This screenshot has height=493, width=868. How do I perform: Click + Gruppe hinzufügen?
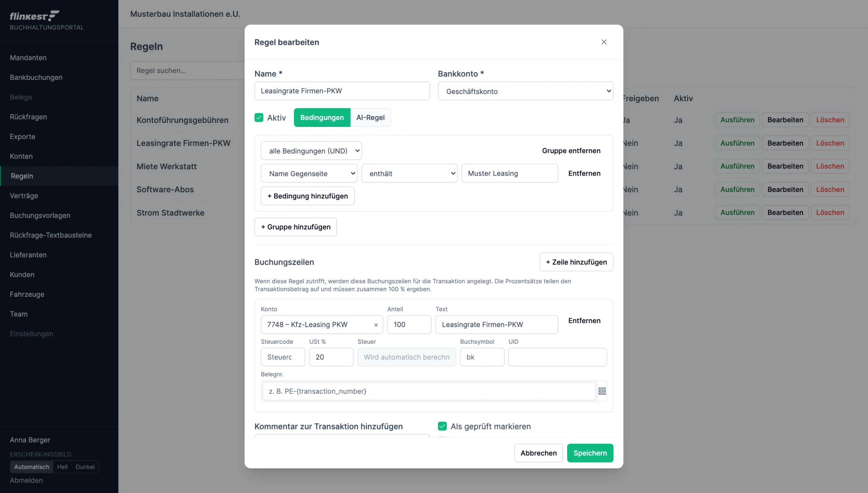[295, 227]
